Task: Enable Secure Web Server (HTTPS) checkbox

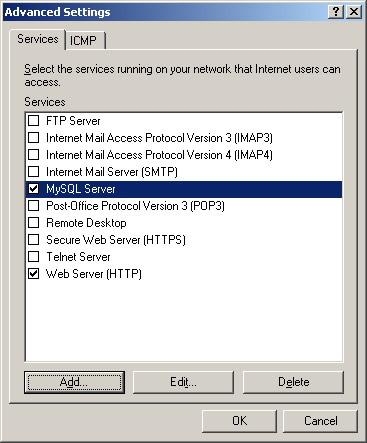Action: tap(33, 240)
